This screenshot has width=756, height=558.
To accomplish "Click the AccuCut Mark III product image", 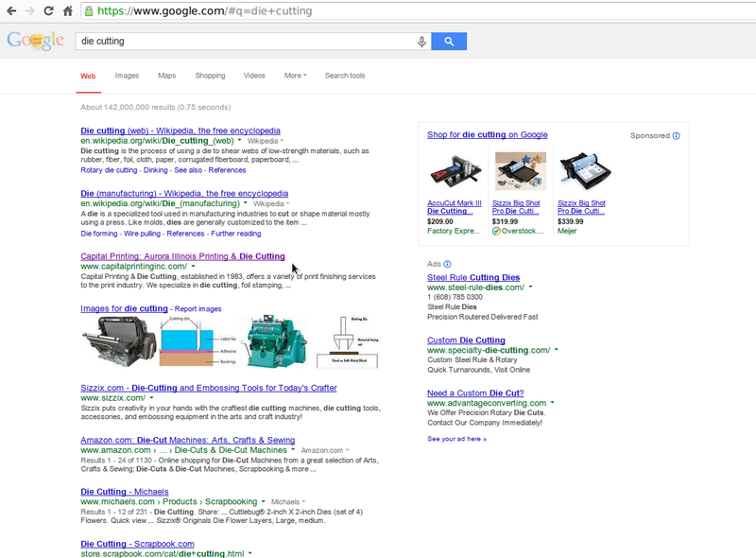I will (455, 171).
